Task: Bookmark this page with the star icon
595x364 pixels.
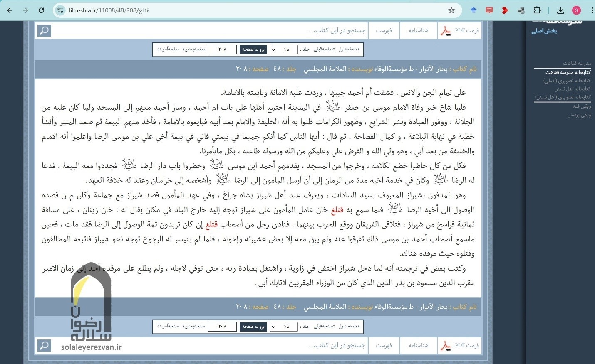Action: pos(451,10)
